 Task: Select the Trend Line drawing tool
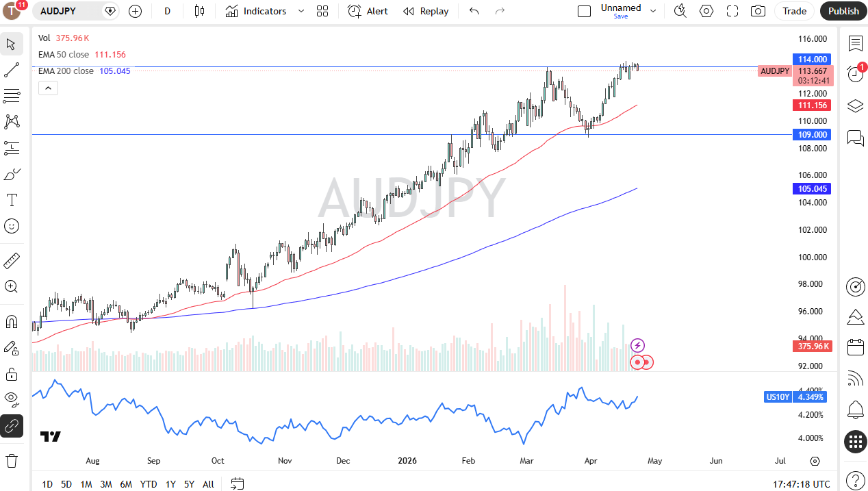tap(11, 70)
